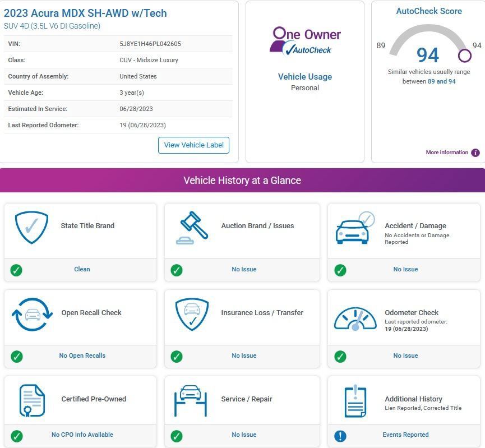Click the Clean status link
485x448 pixels.
click(x=82, y=269)
